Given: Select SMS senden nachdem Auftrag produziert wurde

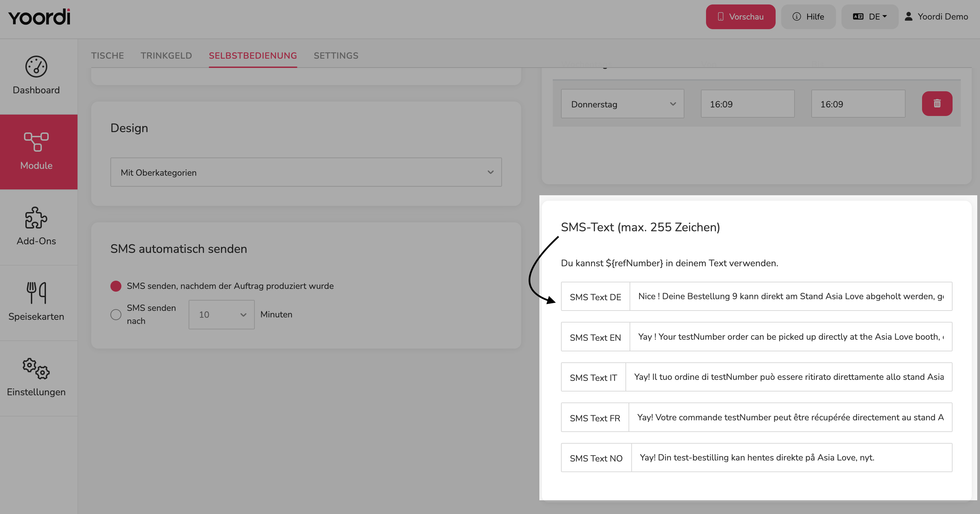Looking at the screenshot, I should click(x=116, y=286).
